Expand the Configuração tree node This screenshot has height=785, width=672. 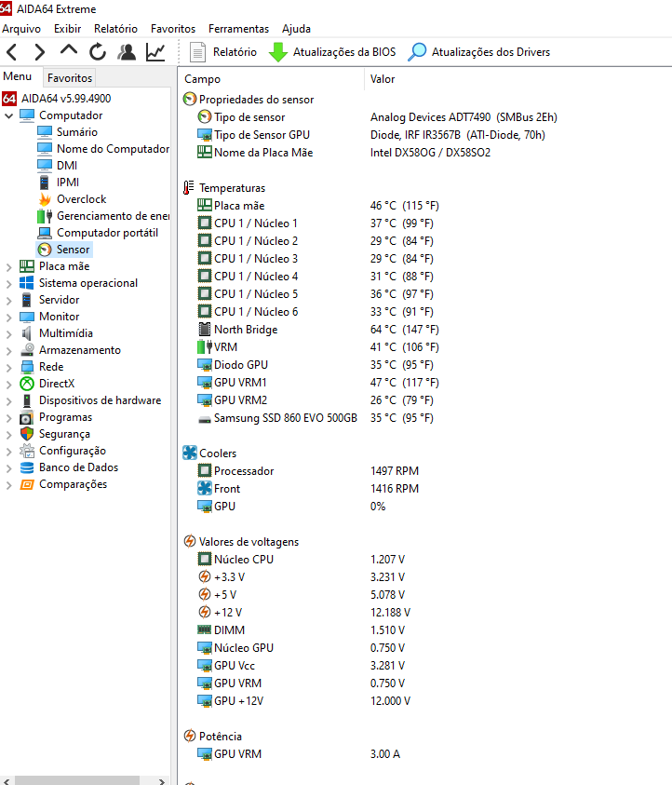click(8, 452)
